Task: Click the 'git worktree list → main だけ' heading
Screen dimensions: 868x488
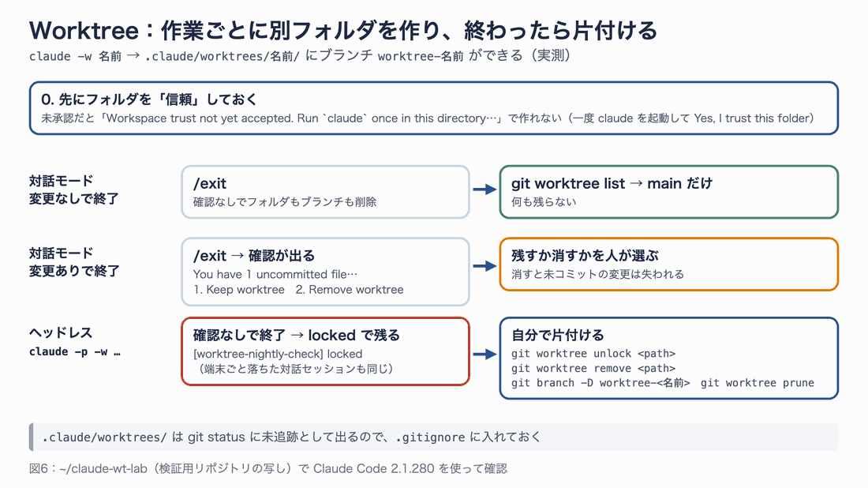Action: point(612,183)
